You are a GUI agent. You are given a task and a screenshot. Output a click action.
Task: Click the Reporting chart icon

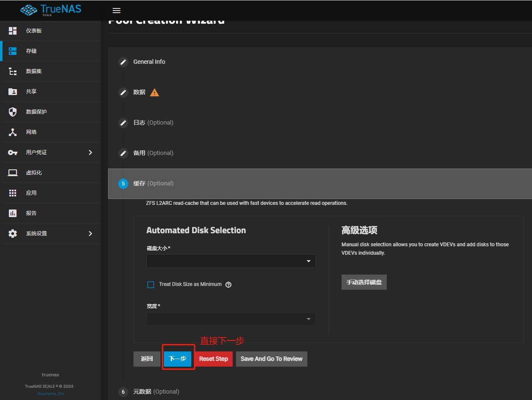click(13, 213)
